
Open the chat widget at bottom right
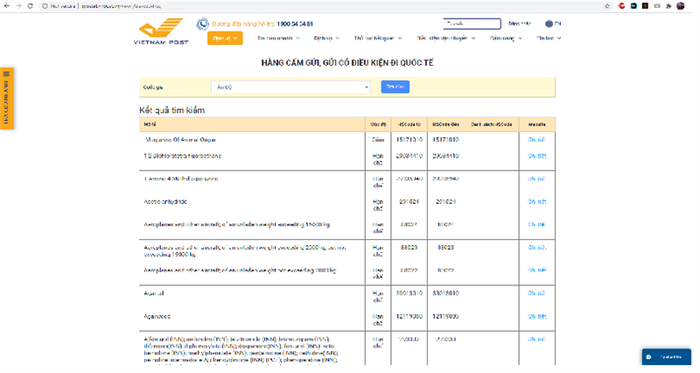(666, 357)
